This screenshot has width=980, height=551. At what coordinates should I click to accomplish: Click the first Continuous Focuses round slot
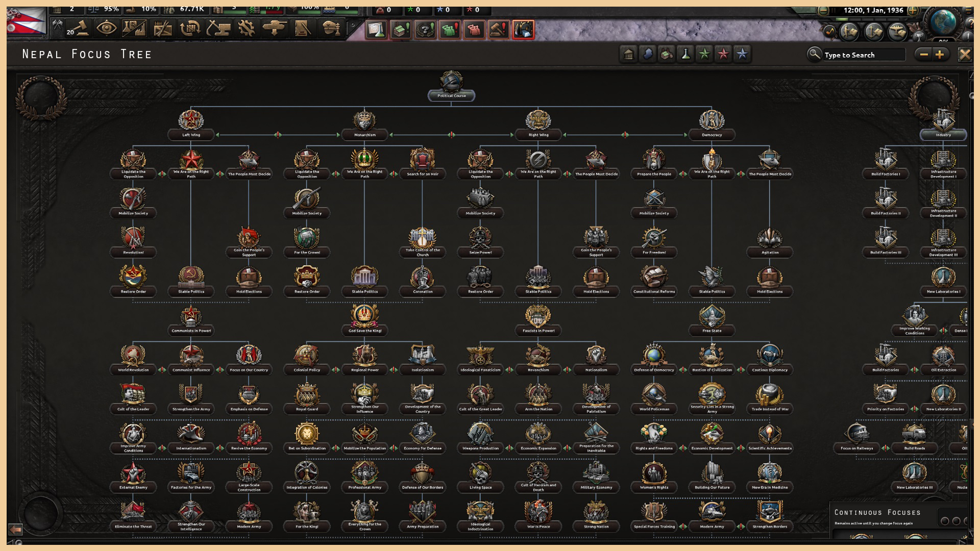[x=945, y=521]
